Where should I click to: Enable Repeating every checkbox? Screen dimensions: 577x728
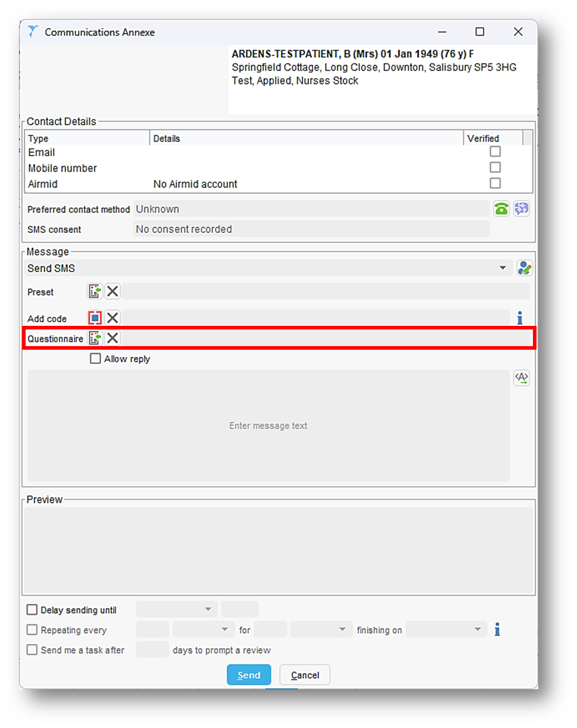pyautogui.click(x=32, y=630)
